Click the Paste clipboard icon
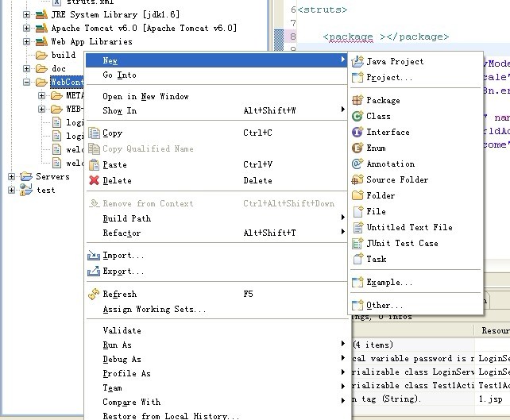This screenshot has width=510, height=420. click(94, 164)
